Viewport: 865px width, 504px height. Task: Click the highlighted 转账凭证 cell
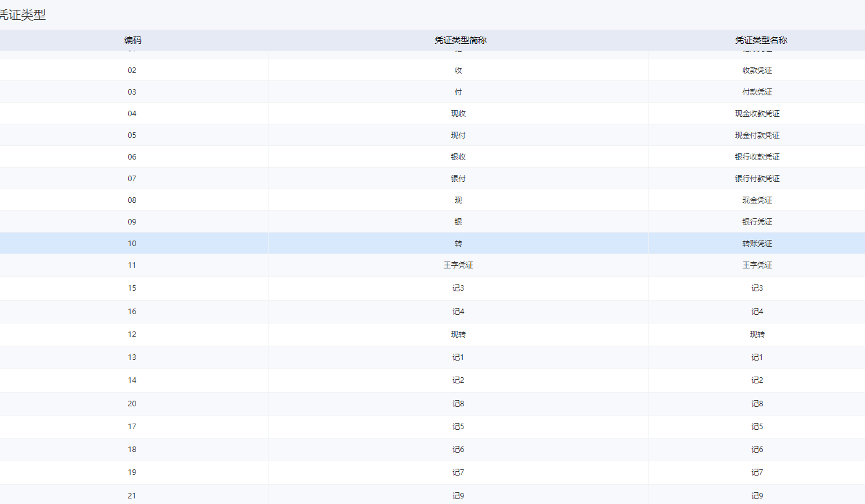[x=757, y=244]
